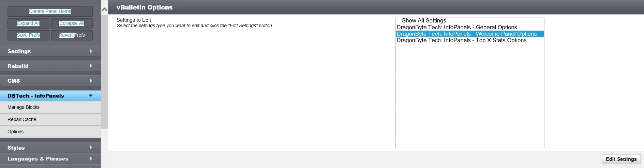Screen dimensions: 644x168
Task: Click the CMS group arrow icon
Action: pos(91,81)
